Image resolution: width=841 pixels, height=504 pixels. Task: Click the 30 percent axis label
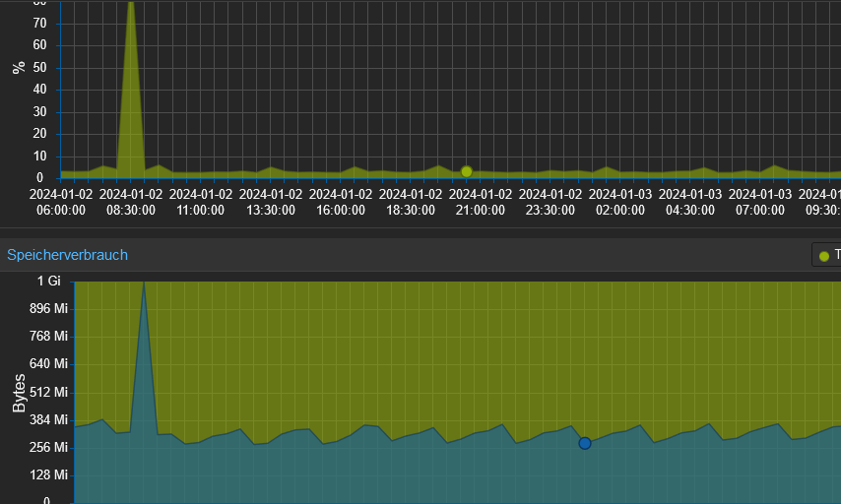click(x=39, y=111)
